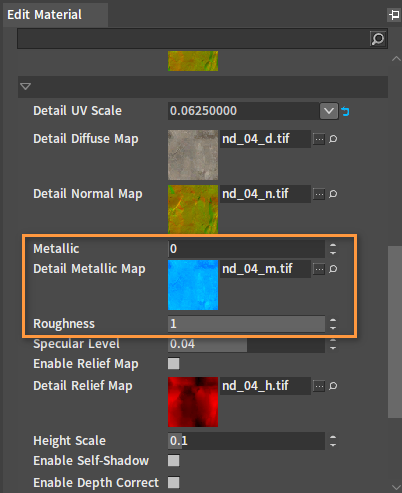Pin the Edit Material panel
The width and height of the screenshot is (402, 493).
[x=394, y=15]
